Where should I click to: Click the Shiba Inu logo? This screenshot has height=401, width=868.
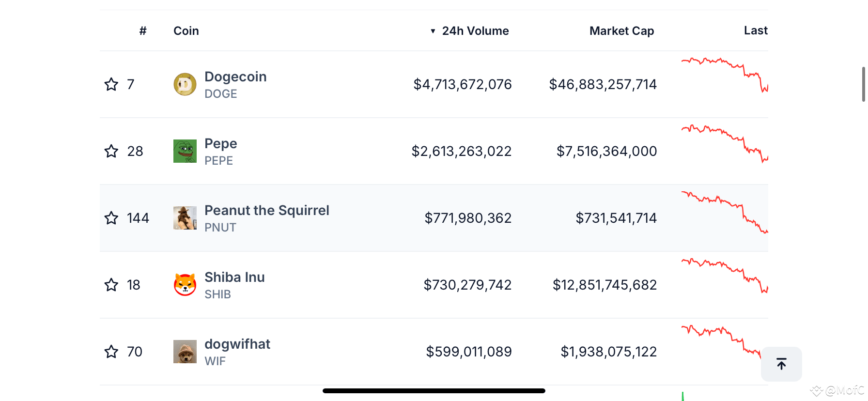pos(185,285)
